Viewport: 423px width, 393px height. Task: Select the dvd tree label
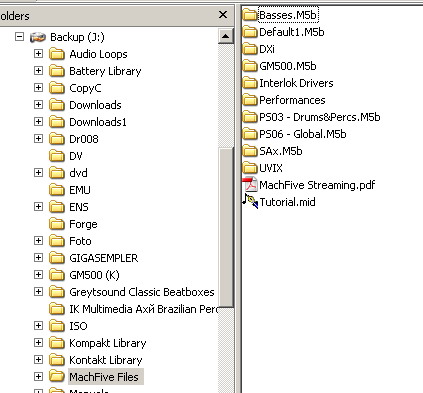[x=78, y=173]
